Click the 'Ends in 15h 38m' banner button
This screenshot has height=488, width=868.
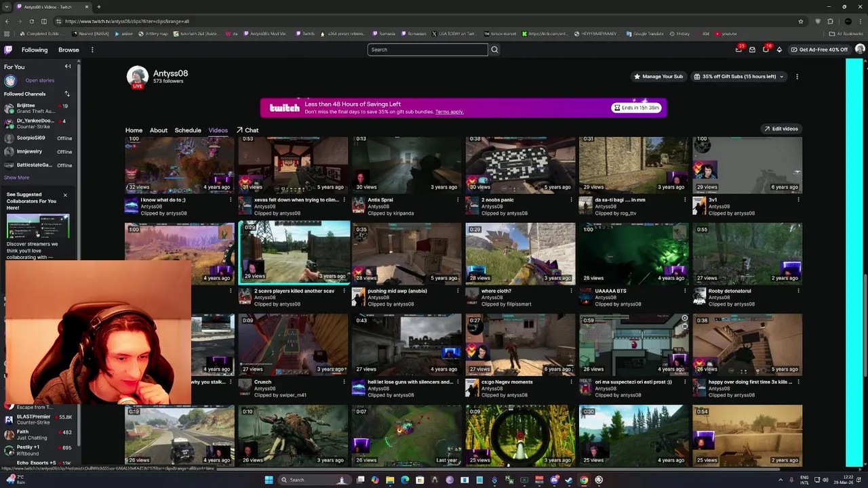point(636,108)
